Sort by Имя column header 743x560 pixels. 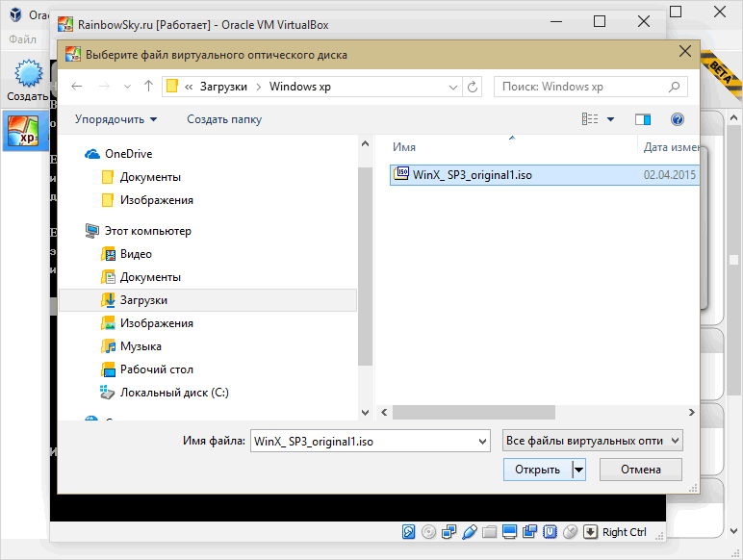tap(403, 147)
